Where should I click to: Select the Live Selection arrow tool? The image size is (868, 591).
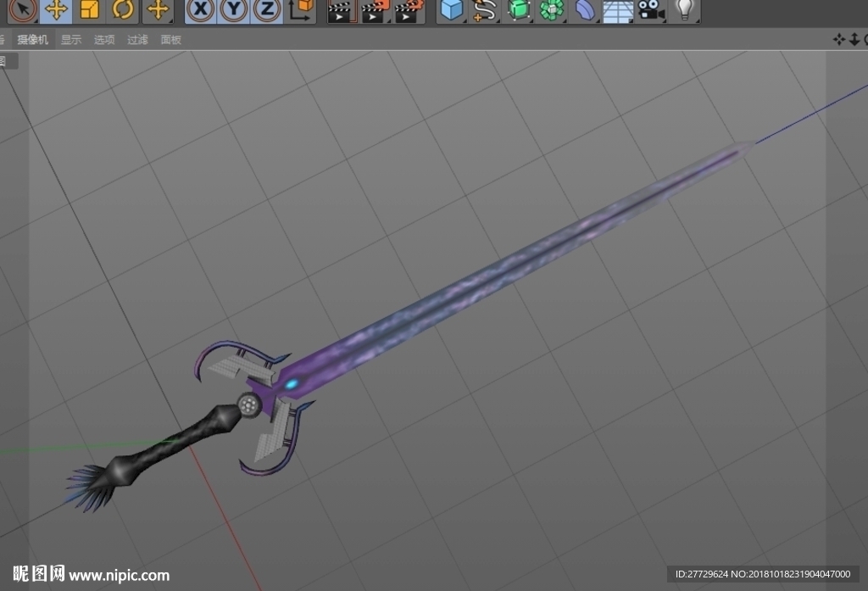tap(23, 9)
